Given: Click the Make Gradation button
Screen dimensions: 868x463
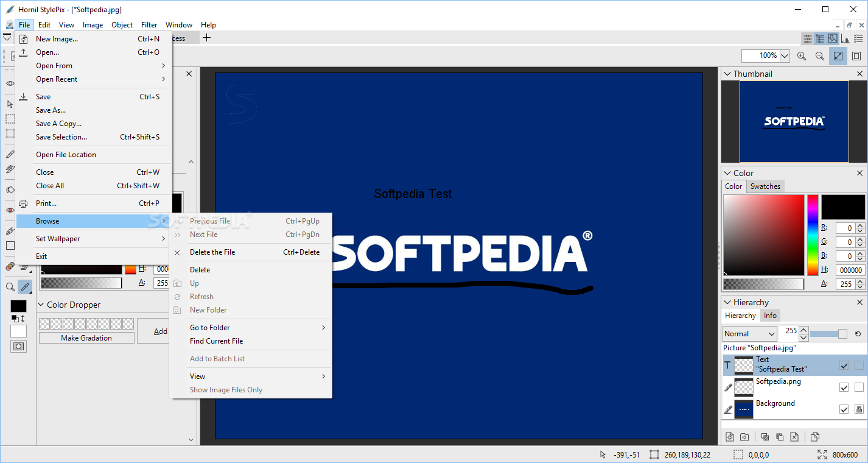Looking at the screenshot, I should 86,338.
